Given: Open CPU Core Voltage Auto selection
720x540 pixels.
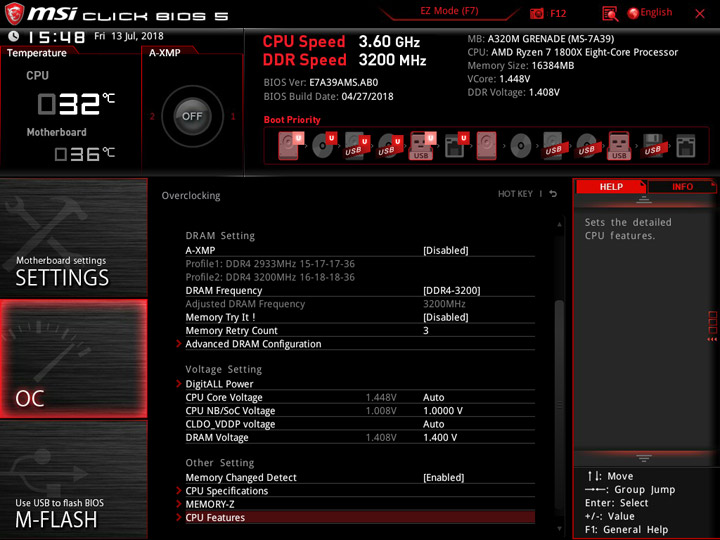Looking at the screenshot, I should [x=433, y=397].
